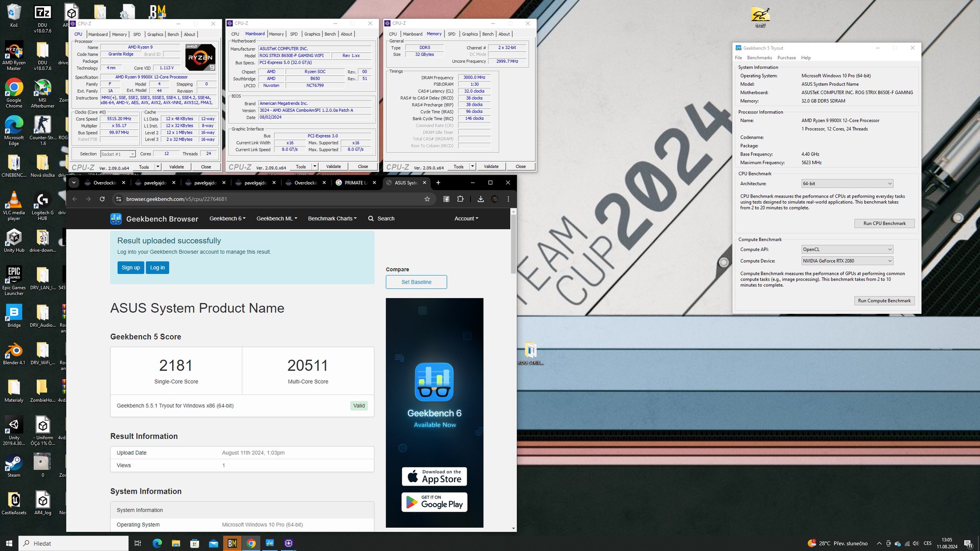This screenshot has height=551, width=980.
Task: Click Geekbench Browser logo icon
Action: [x=116, y=219]
